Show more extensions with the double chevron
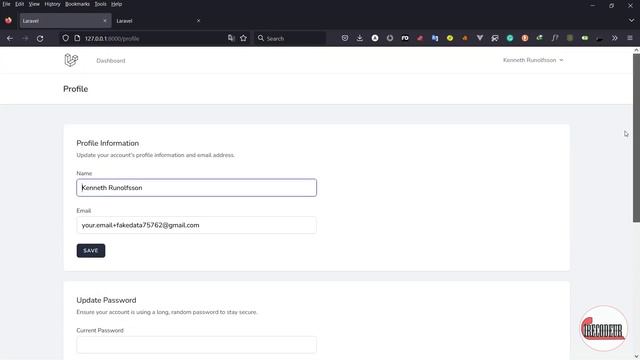This screenshot has height=360, width=640. tap(615, 38)
